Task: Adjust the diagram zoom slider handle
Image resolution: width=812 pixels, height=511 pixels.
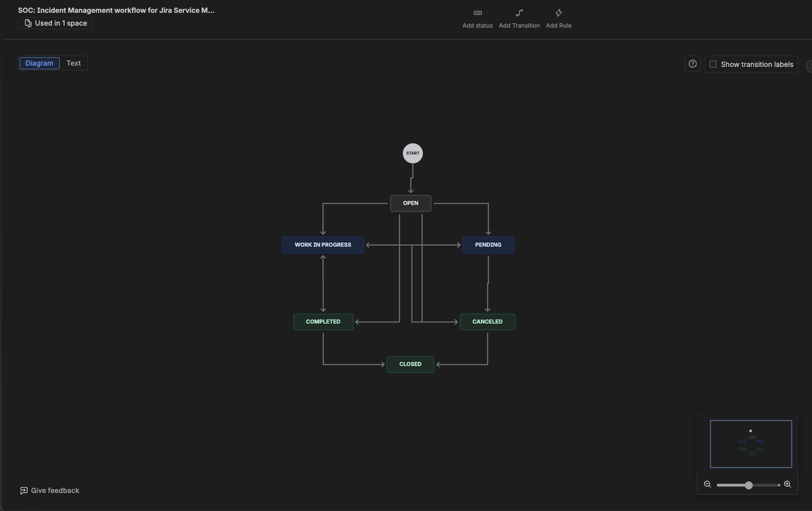Action: pos(748,485)
